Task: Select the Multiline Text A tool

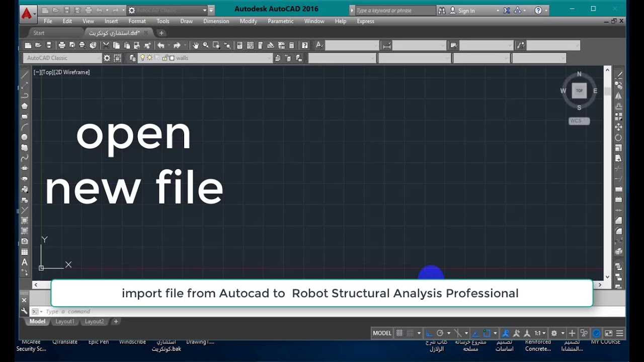Action: [x=24, y=262]
